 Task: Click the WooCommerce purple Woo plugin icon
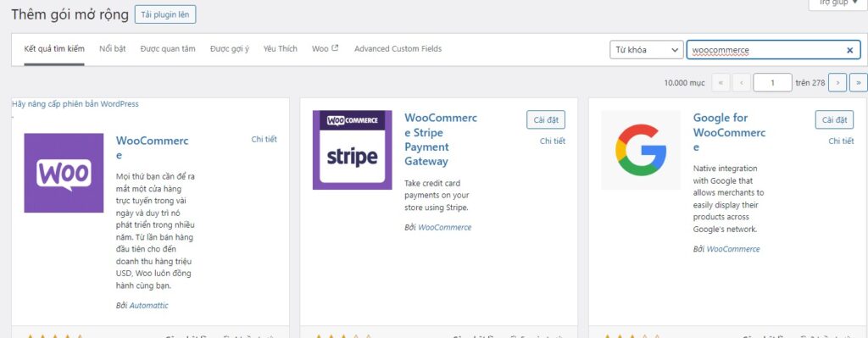point(64,173)
